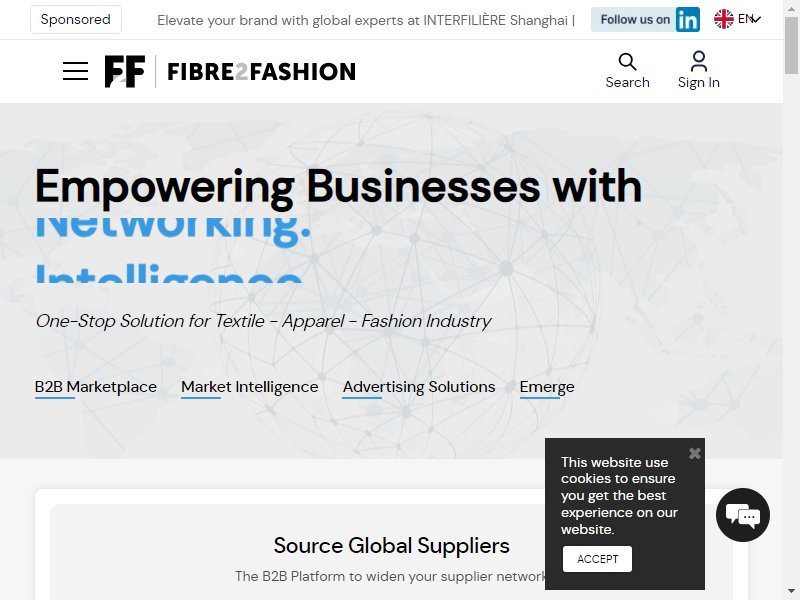800x600 pixels.
Task: Go to Market Intelligence section
Action: point(249,387)
